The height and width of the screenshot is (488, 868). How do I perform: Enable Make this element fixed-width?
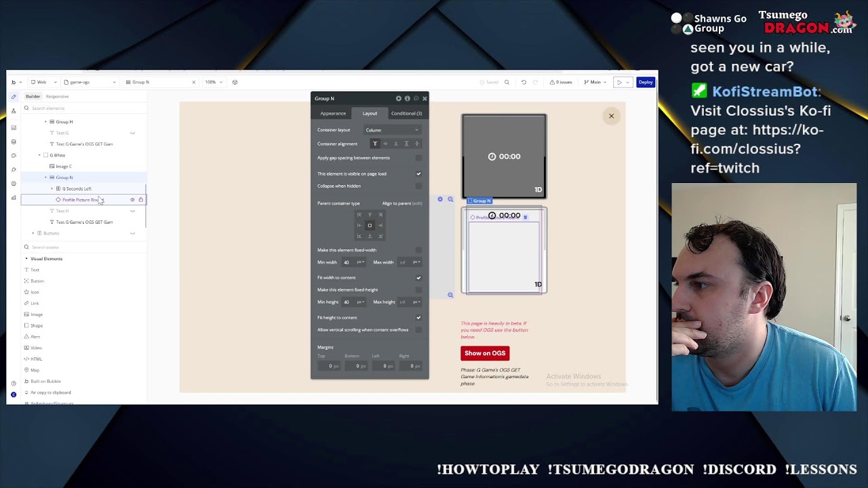click(x=418, y=250)
